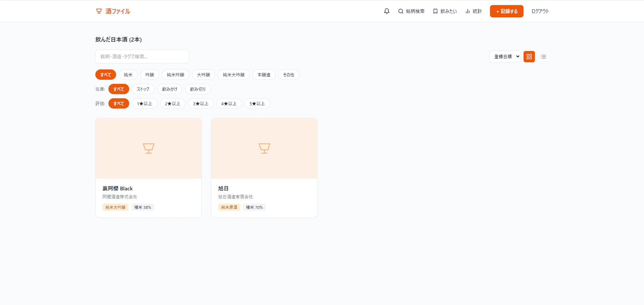Screen dimensions: 644x305
Task: Filter by 純米大吟醸 type chip
Action: tap(234, 74)
